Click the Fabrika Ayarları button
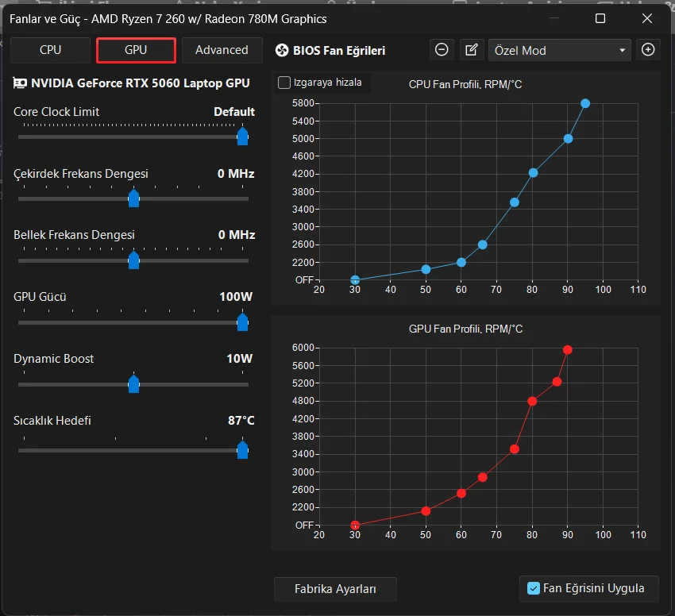 335,589
